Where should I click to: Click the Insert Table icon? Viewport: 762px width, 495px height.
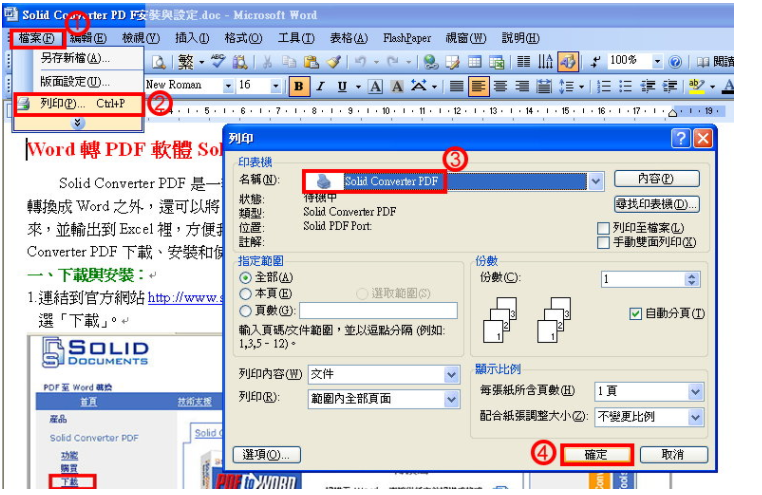tap(475, 62)
